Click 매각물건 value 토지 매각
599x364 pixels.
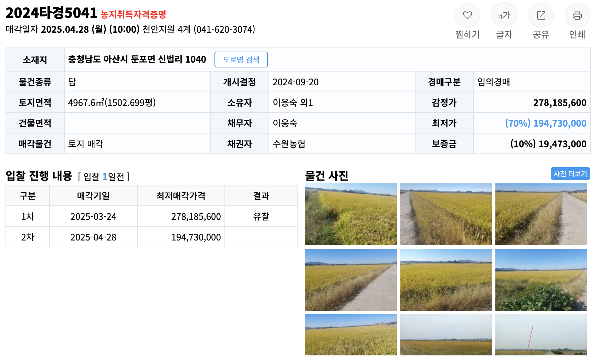pos(86,144)
